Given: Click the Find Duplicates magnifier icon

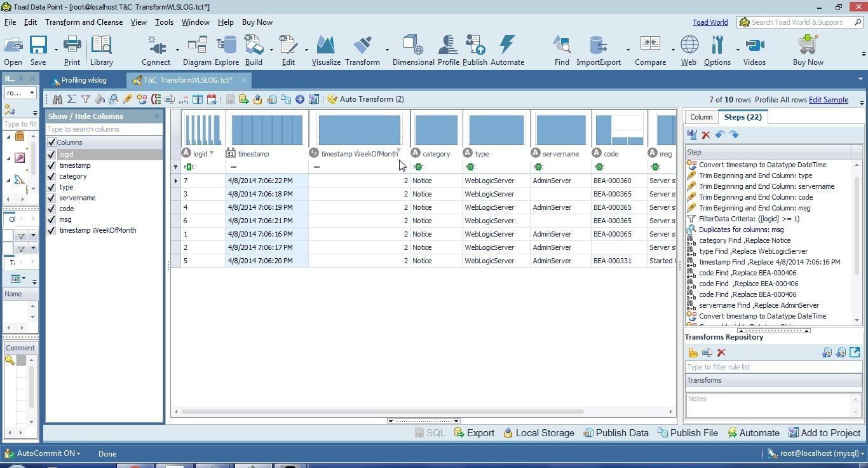Looking at the screenshot, I should [x=114, y=99].
